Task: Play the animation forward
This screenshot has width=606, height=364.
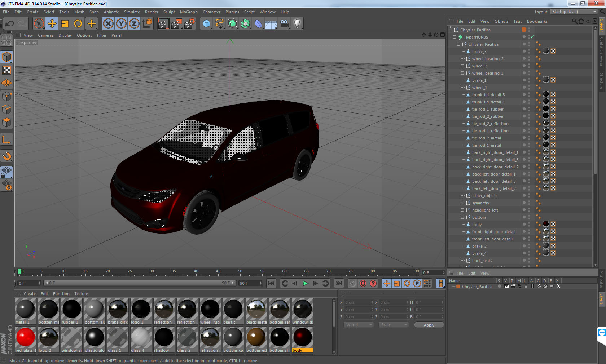Action: click(305, 283)
